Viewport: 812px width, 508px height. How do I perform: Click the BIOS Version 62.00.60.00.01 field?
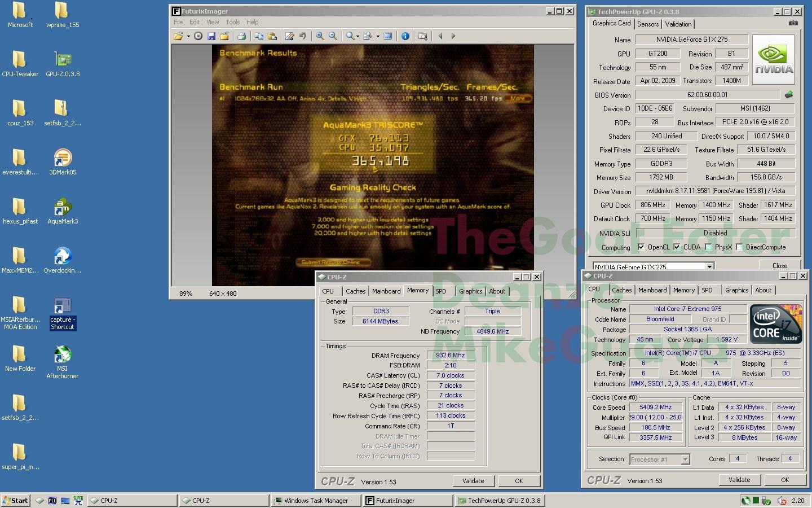[708, 95]
